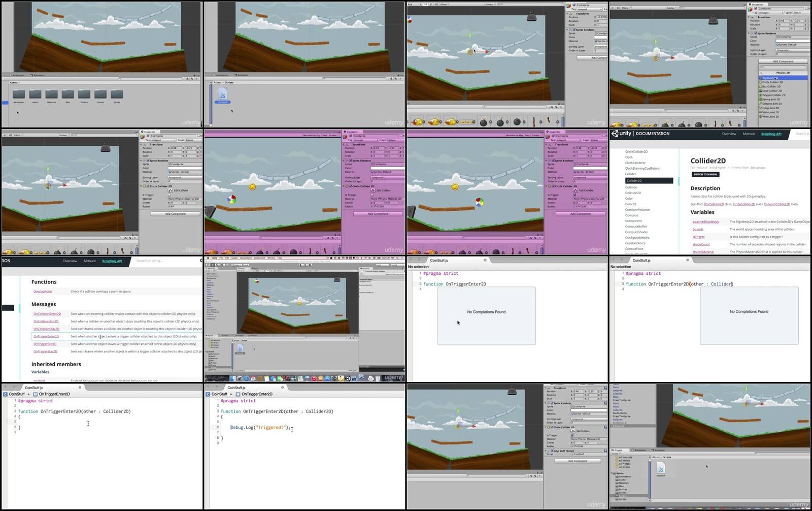Open Manual tab on Collider2D docs page
812x511 pixels.
[749, 134]
